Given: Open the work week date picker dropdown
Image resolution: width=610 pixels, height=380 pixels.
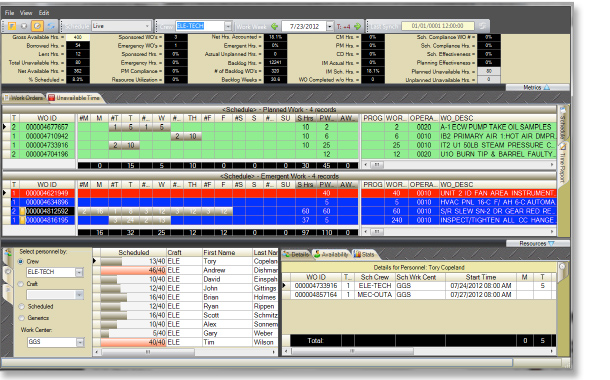Looking at the screenshot, I should (x=330, y=26).
